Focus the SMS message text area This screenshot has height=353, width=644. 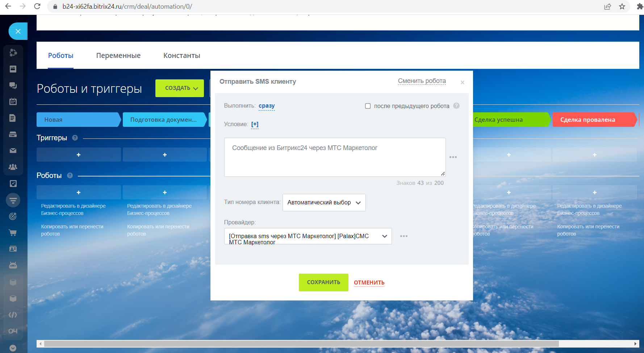point(335,157)
